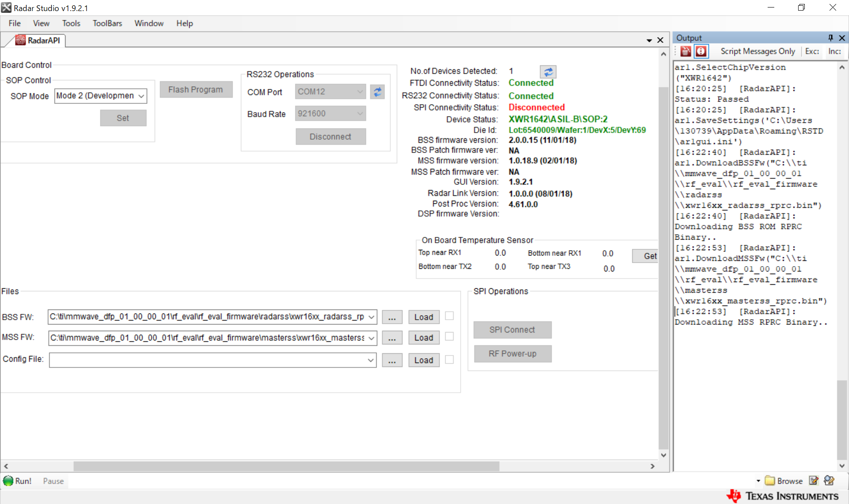Click the COM port refresh icon
The height and width of the screenshot is (504, 849).
click(x=377, y=92)
